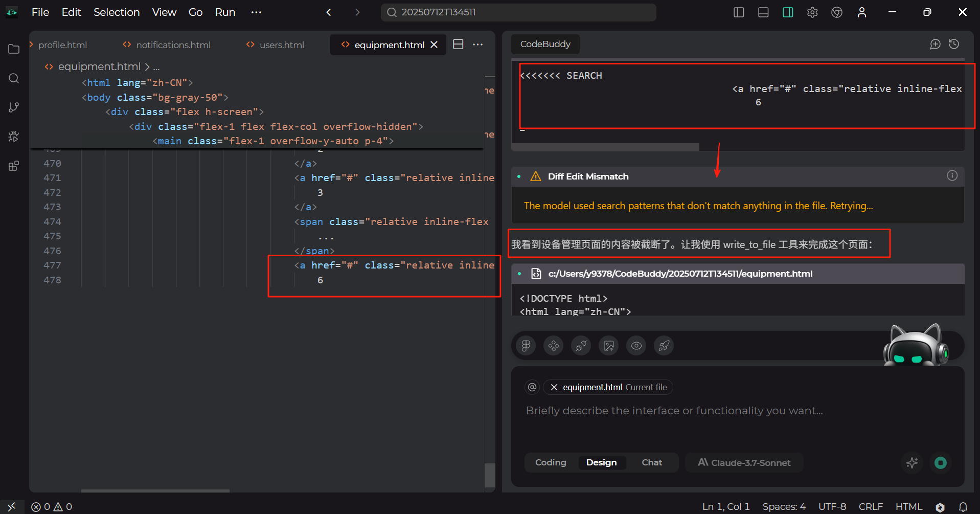
Task: Change indentation via Spaces: 4
Action: 784,506
